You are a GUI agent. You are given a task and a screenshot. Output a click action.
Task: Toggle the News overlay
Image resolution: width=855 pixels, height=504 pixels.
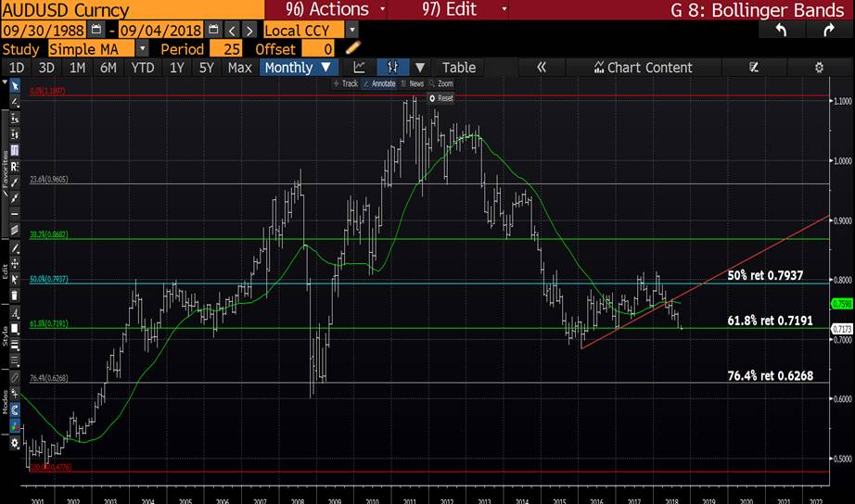[x=413, y=83]
